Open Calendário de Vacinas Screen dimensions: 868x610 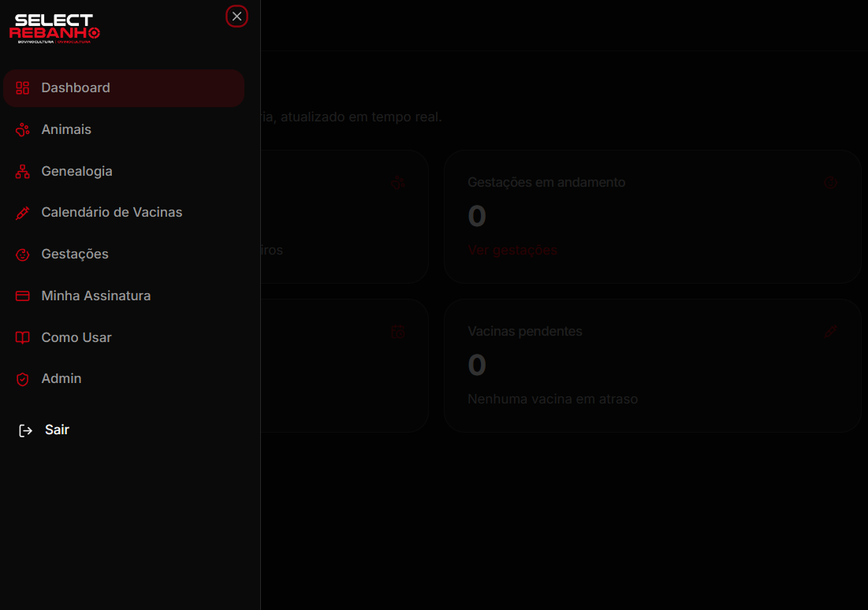point(124,213)
